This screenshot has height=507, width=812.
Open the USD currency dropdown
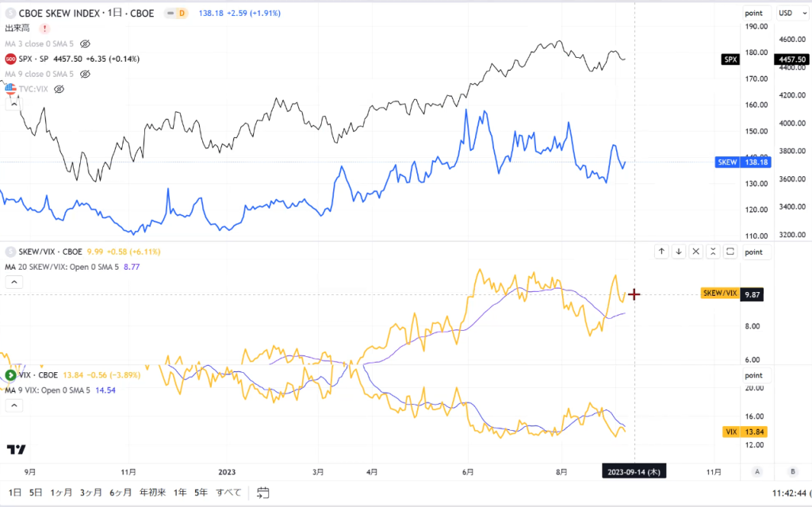click(792, 13)
